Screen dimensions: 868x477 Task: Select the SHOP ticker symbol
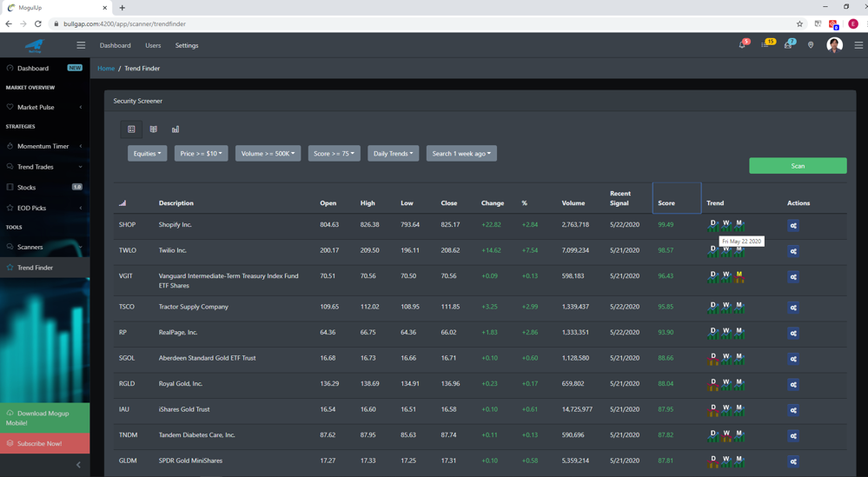click(127, 225)
